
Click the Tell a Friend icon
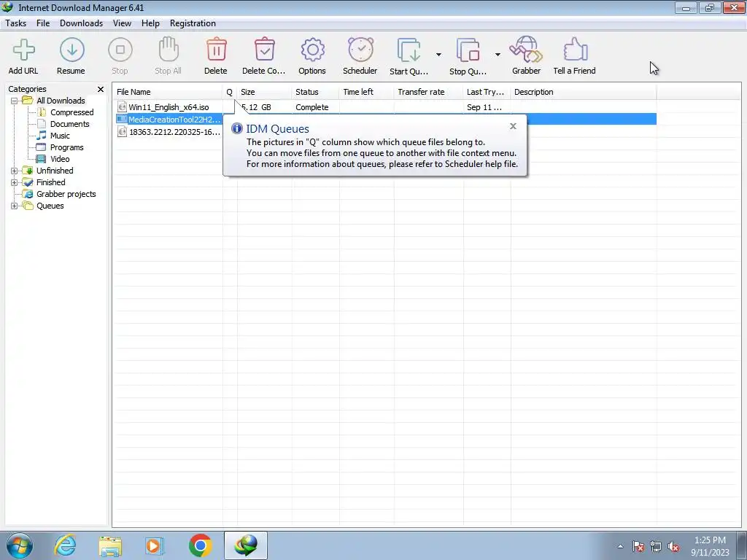(x=575, y=50)
